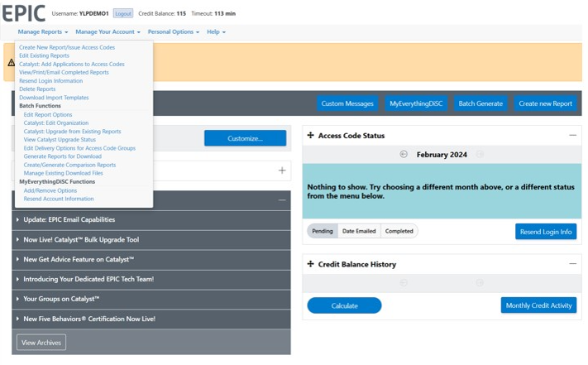Click the View Archives button
This screenshot has width=588, height=365.
[41, 343]
